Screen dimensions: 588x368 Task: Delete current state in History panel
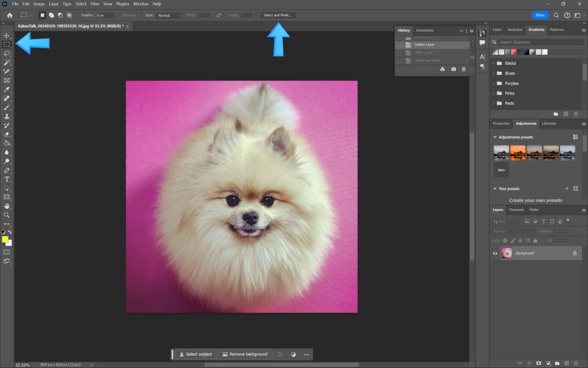pos(464,69)
